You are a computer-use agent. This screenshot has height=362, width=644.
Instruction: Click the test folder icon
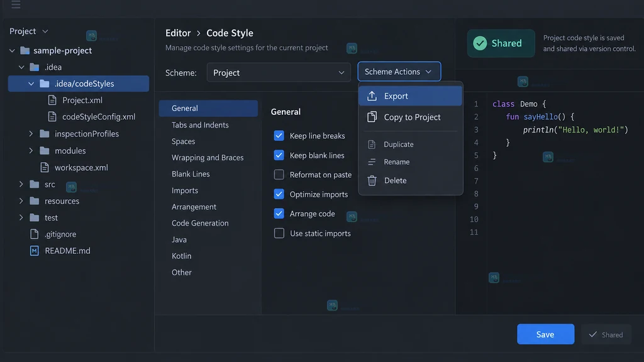35,217
